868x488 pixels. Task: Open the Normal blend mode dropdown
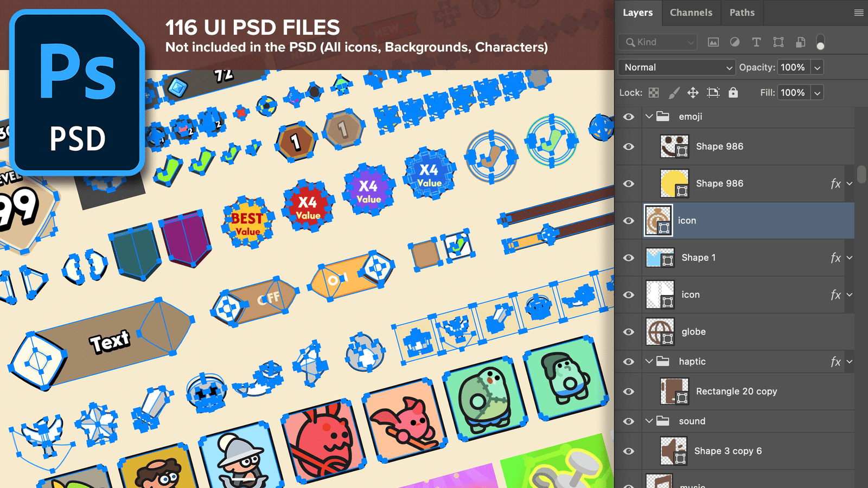click(676, 67)
